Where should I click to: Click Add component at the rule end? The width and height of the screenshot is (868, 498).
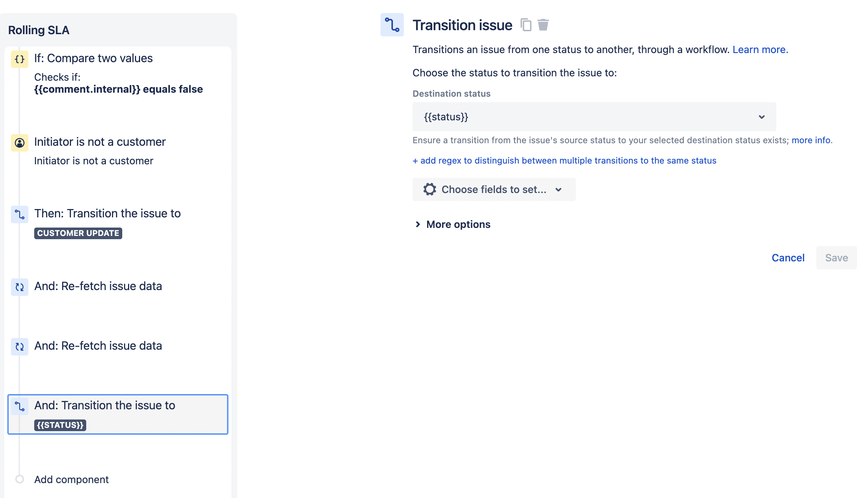click(x=71, y=479)
